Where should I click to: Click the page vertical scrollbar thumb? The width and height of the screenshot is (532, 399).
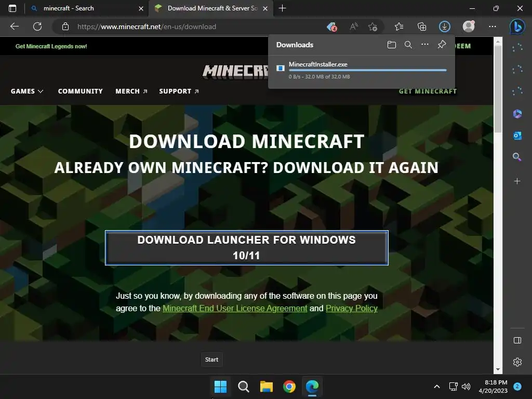click(498, 88)
